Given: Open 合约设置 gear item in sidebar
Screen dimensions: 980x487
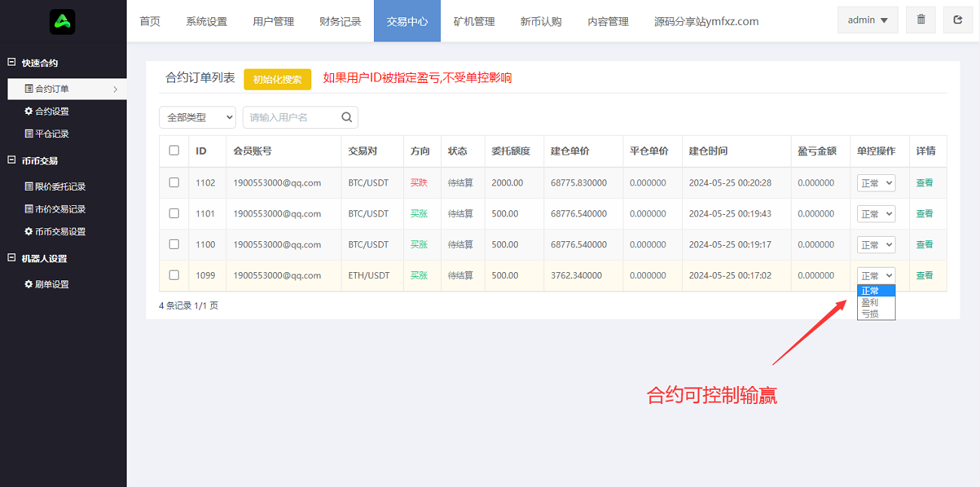Looking at the screenshot, I should (47, 112).
